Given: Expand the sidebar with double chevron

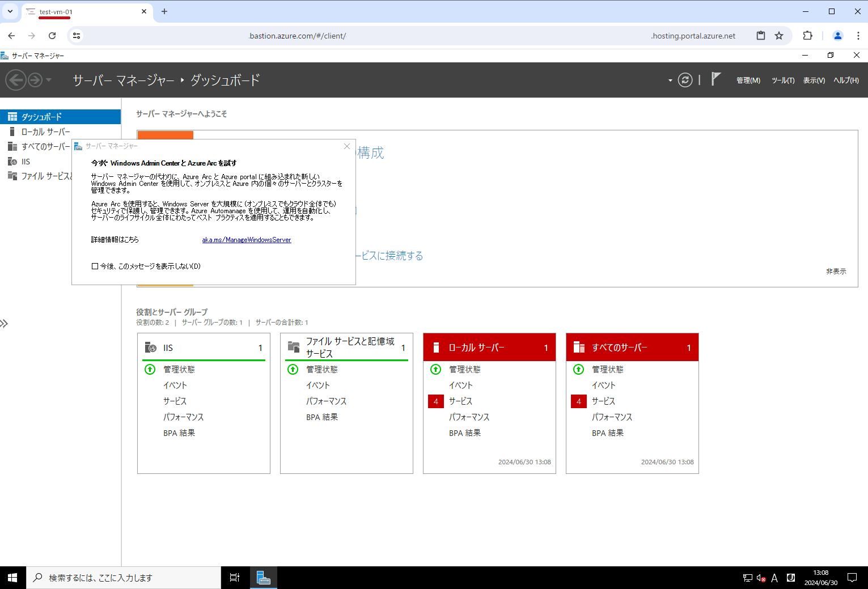Looking at the screenshot, I should [4, 324].
